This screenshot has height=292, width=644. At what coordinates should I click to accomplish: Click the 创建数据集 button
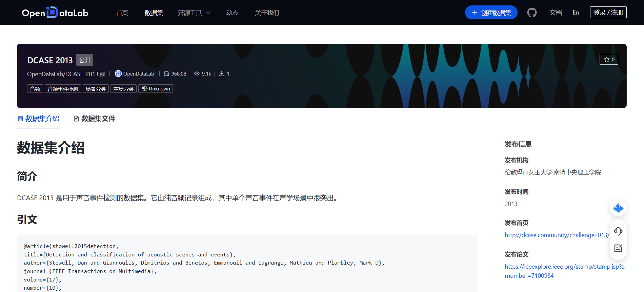pyautogui.click(x=491, y=13)
